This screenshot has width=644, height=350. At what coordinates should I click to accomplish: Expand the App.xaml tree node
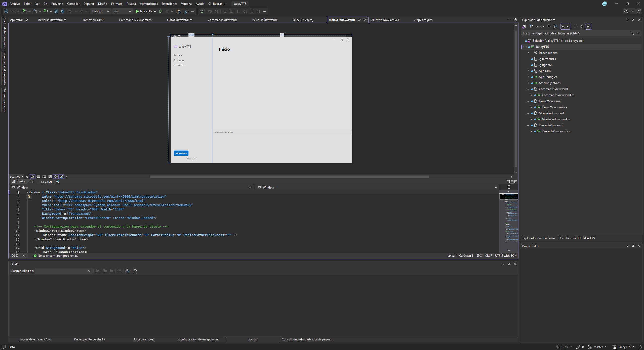click(x=528, y=71)
